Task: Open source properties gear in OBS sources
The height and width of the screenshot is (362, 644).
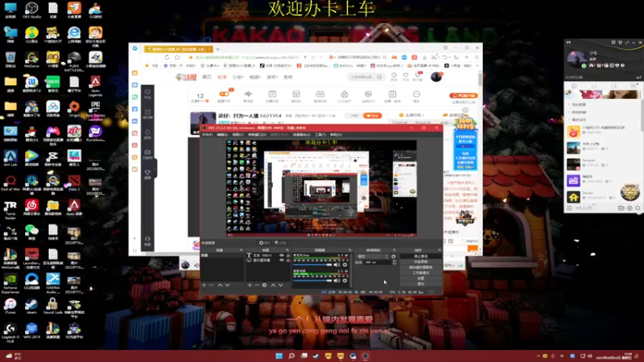Action: (x=265, y=285)
